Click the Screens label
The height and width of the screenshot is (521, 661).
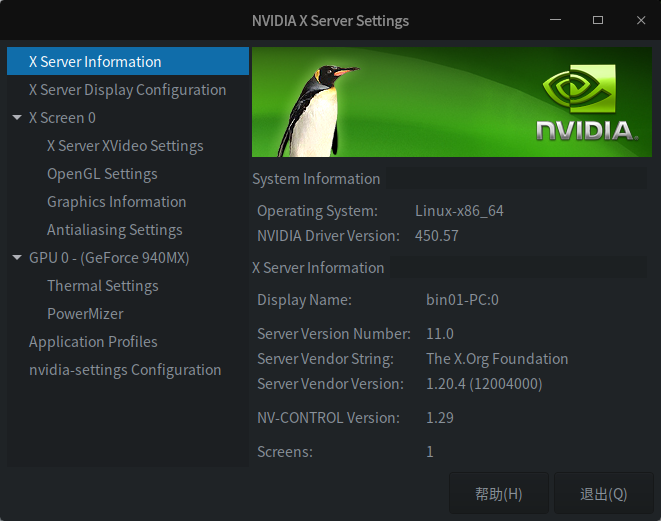point(285,452)
